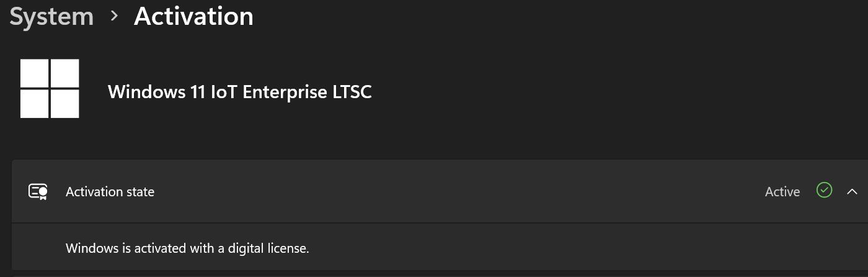Click the green activation checkmark icon
The width and height of the screenshot is (868, 277).
click(x=824, y=190)
